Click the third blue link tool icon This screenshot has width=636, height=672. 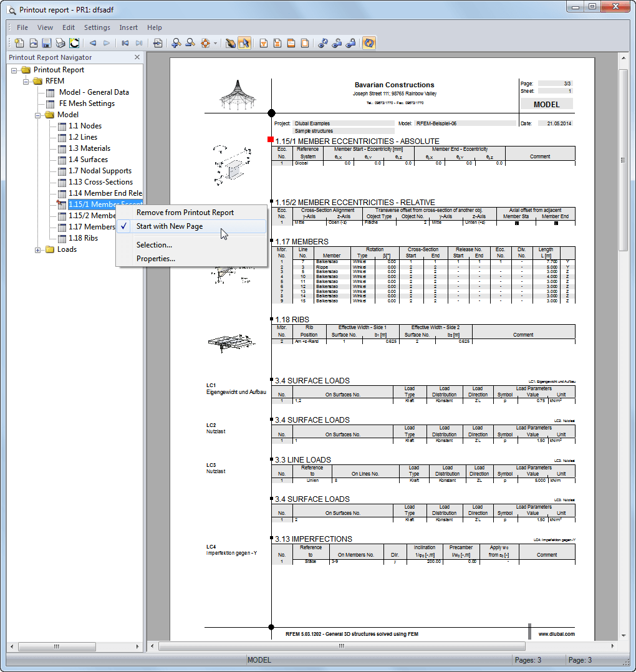(350, 43)
